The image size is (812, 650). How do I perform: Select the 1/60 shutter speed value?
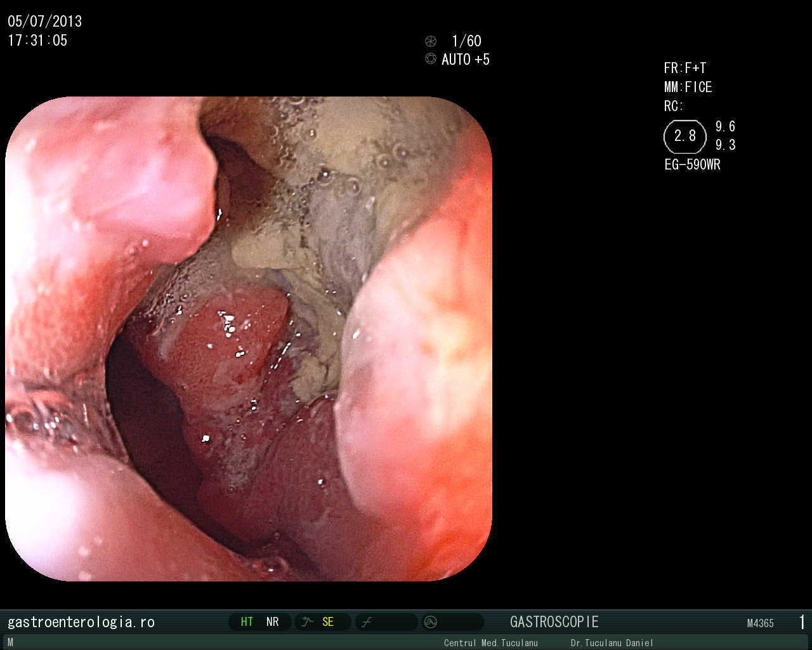[466, 41]
